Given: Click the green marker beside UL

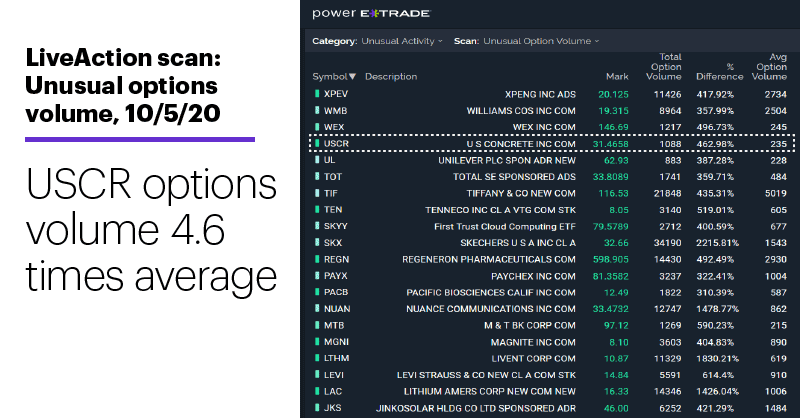Looking at the screenshot, I should click(317, 160).
